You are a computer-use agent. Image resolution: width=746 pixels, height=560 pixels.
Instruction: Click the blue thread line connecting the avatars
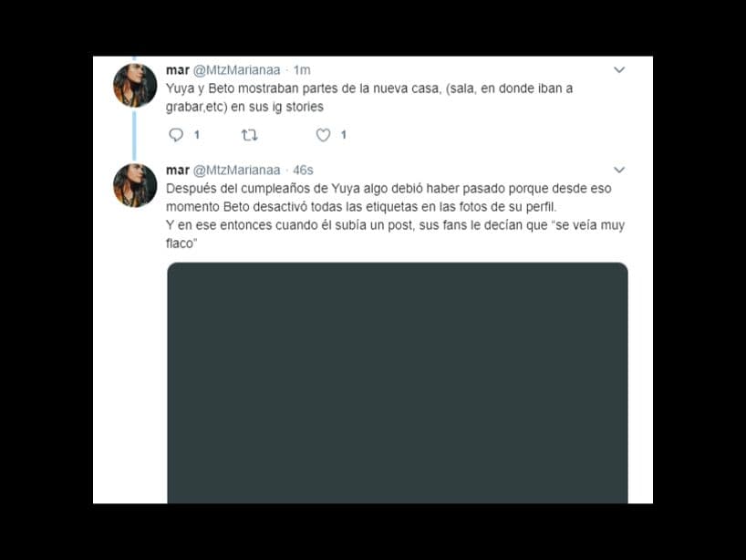click(134, 136)
